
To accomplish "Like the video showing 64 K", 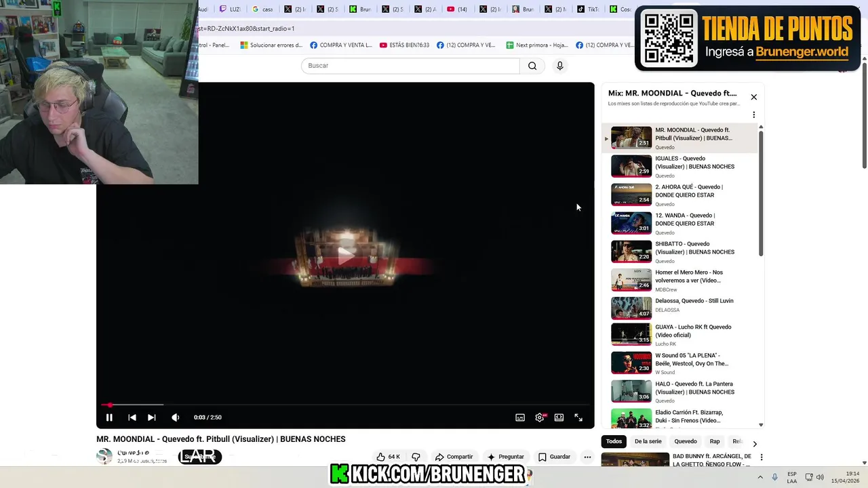I will (389, 457).
